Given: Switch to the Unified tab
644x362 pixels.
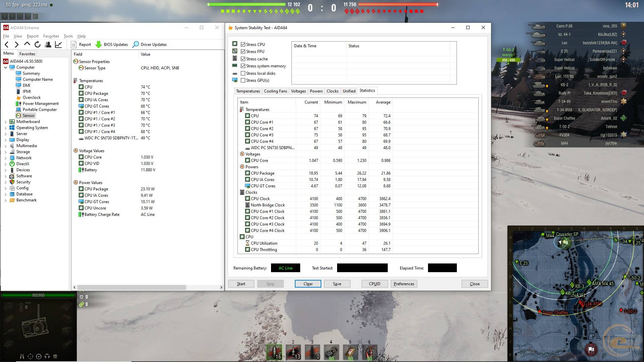Looking at the screenshot, I should coord(349,91).
